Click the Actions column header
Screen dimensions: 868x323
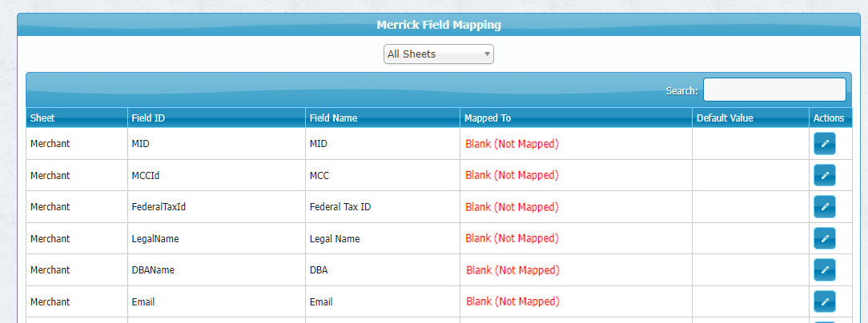pos(829,118)
